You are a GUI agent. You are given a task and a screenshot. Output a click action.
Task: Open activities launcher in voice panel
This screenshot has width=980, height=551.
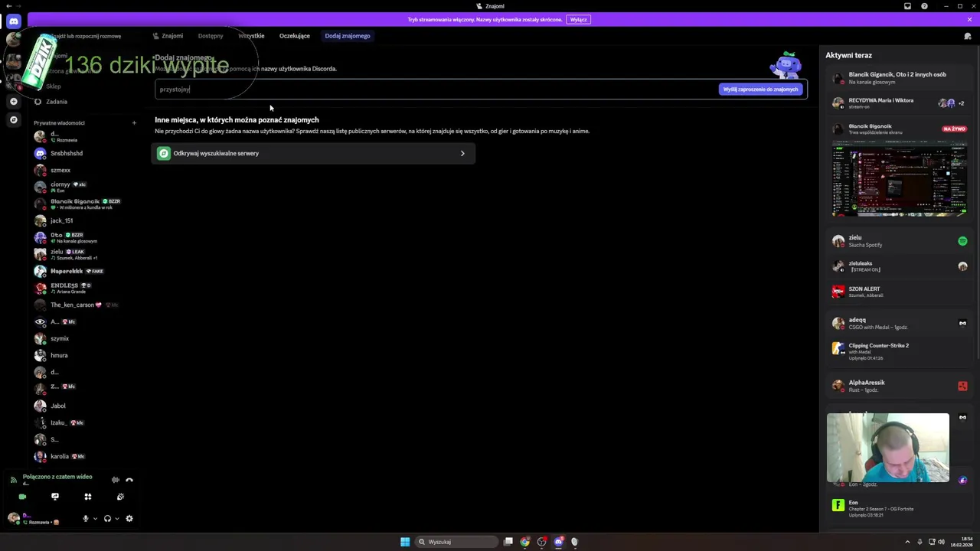87,497
